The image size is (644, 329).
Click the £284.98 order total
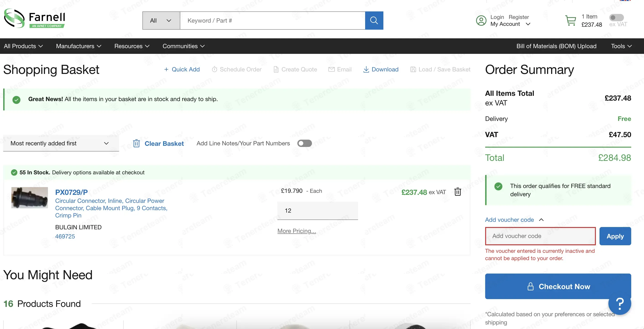615,158
